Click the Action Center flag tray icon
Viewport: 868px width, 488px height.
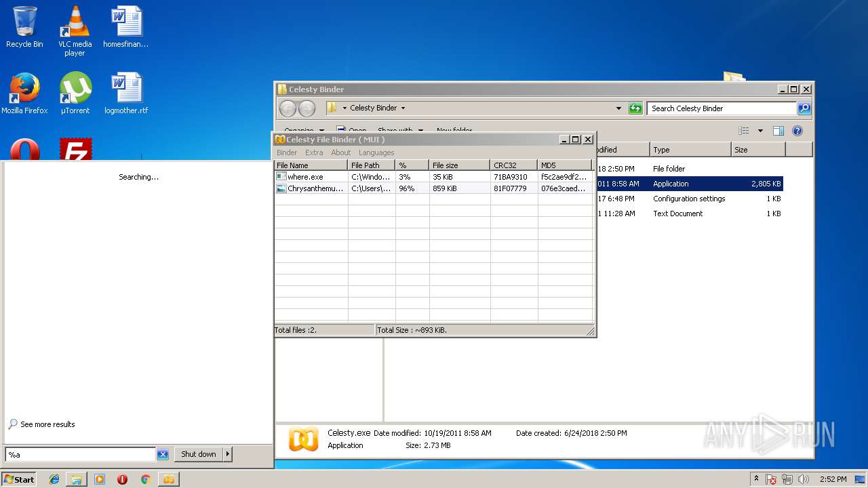[771, 479]
